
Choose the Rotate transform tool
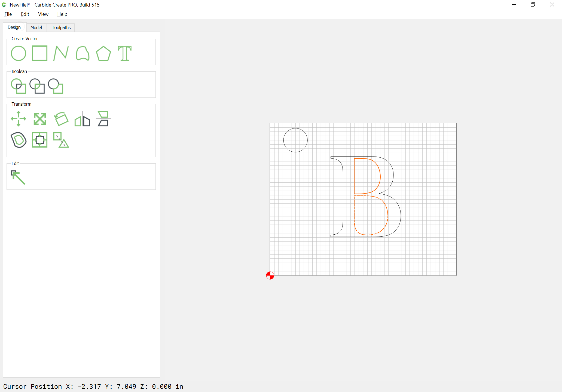61,119
